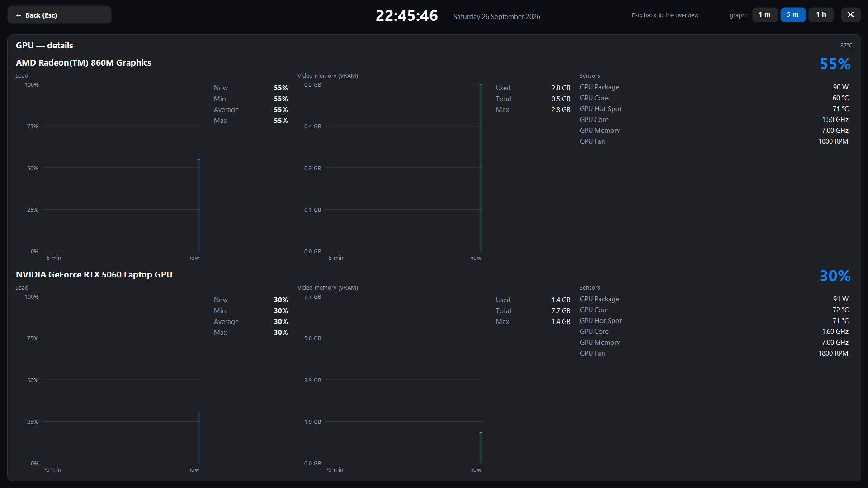This screenshot has width=868, height=488.
Task: Click the 22:45:46 clock
Action: click(407, 16)
